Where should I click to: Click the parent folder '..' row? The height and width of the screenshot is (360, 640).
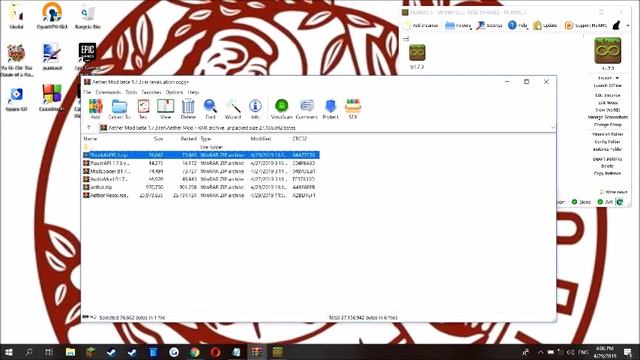[x=201, y=147]
